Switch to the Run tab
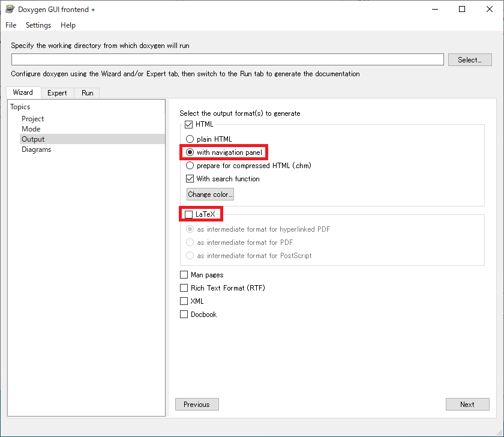This screenshot has width=504, height=437. point(88,93)
